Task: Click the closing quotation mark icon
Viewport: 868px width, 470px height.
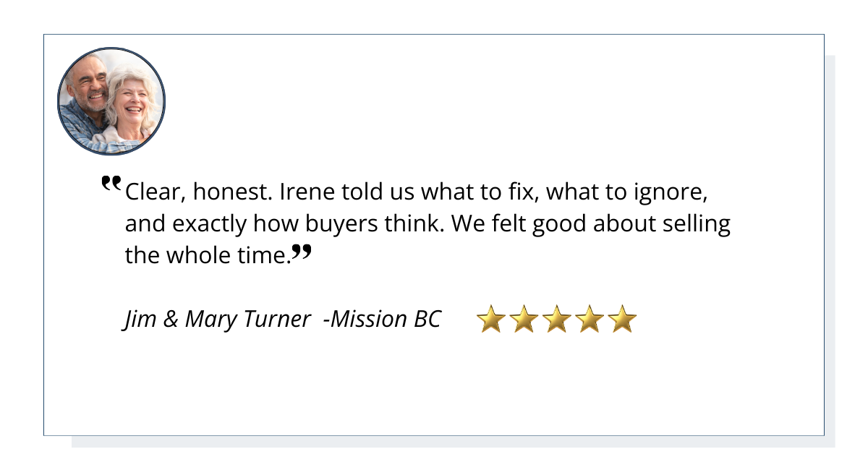Action: point(302,251)
